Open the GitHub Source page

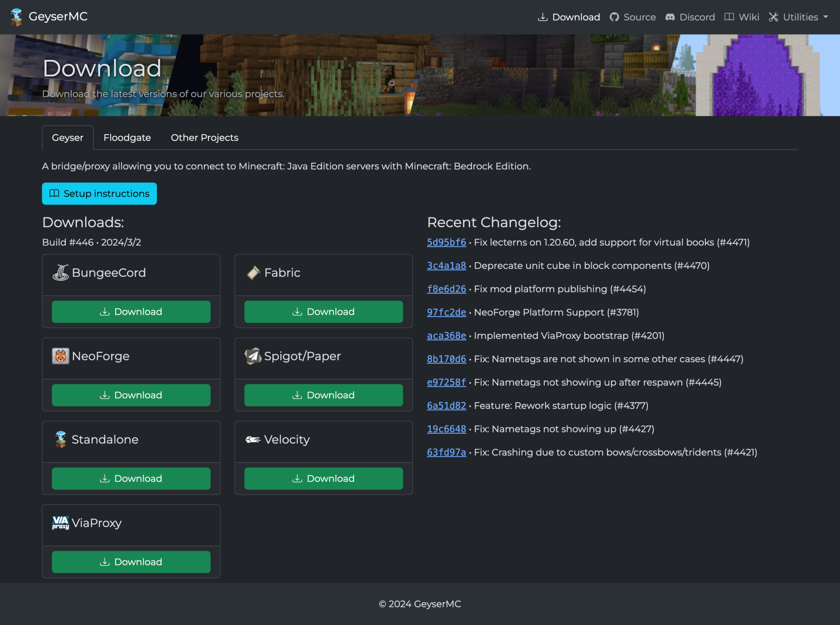[632, 17]
